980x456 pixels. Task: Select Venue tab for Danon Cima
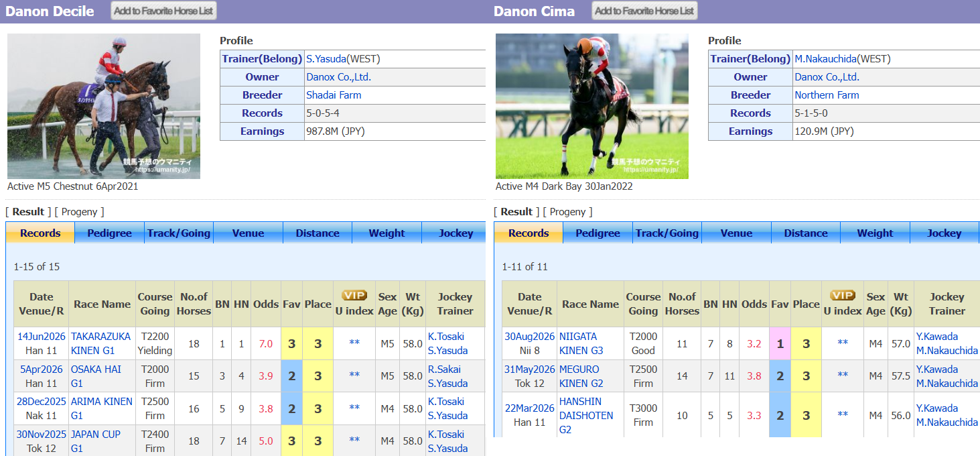click(x=736, y=233)
